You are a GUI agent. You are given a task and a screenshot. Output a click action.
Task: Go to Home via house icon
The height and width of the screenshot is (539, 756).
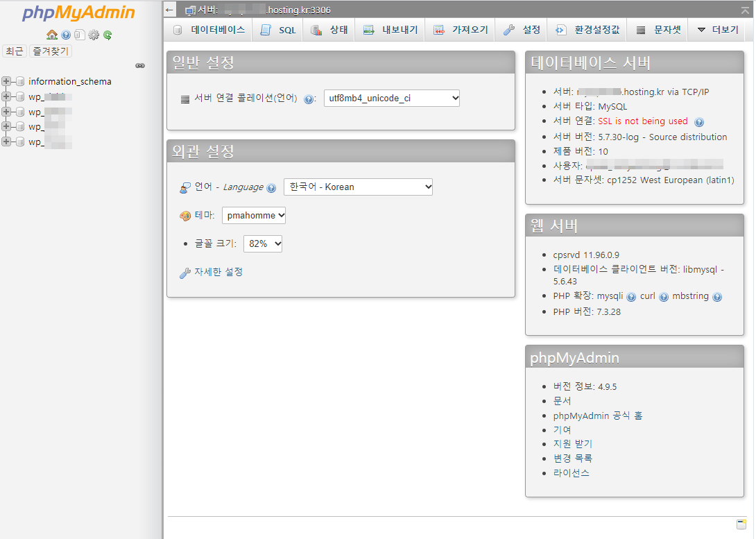[52, 35]
